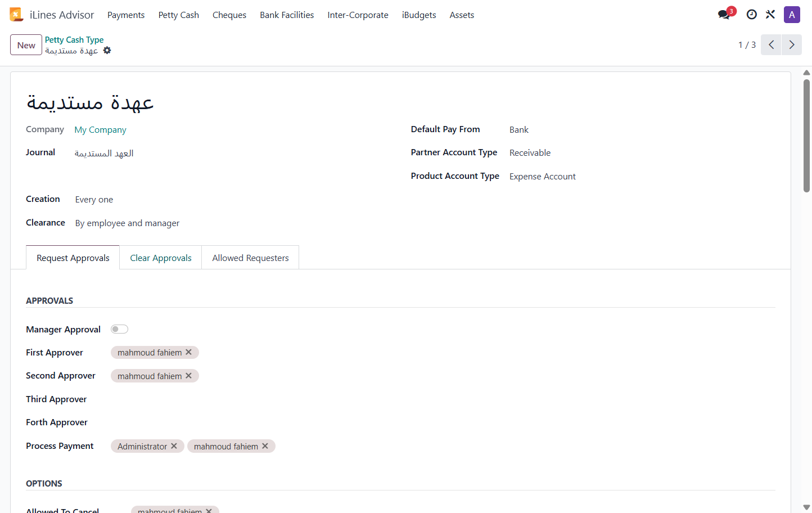Remove mahmoud fahiem from Second Approver
The image size is (812, 513).
click(x=189, y=376)
